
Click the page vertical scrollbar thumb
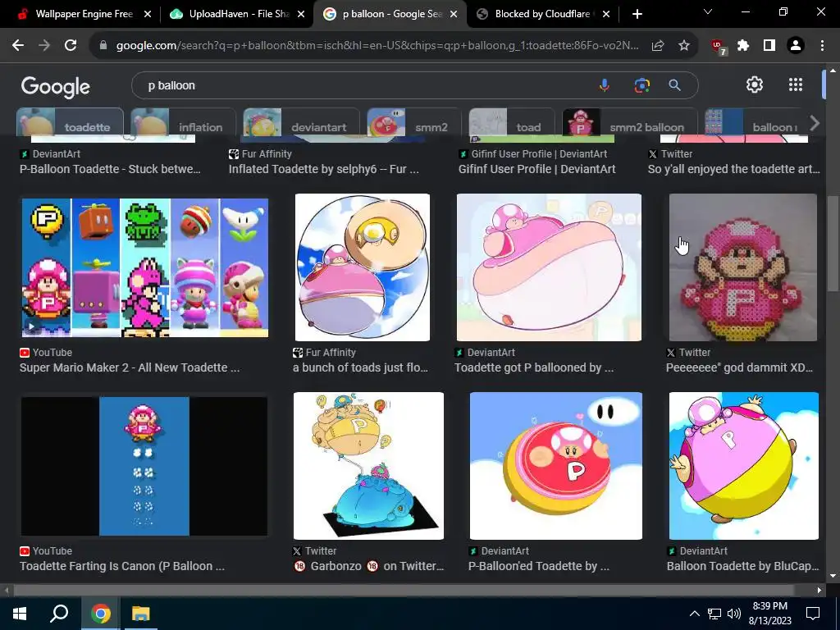tap(832, 244)
